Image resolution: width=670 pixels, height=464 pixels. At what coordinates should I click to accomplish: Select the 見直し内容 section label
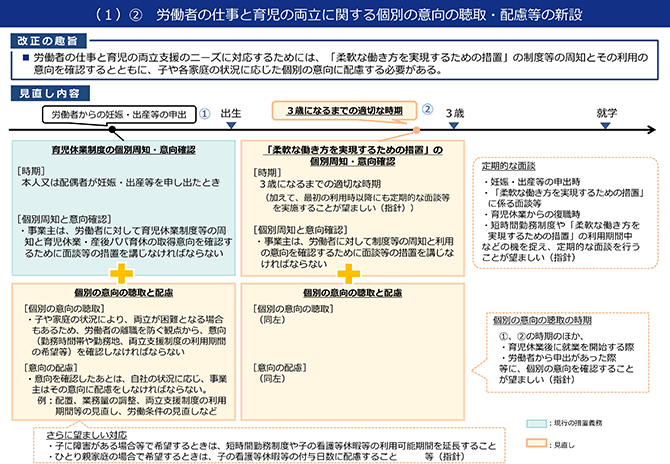pos(50,93)
